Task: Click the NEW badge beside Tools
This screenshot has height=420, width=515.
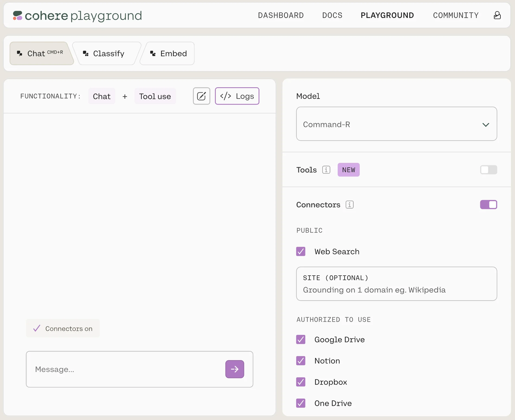Action: (x=349, y=170)
